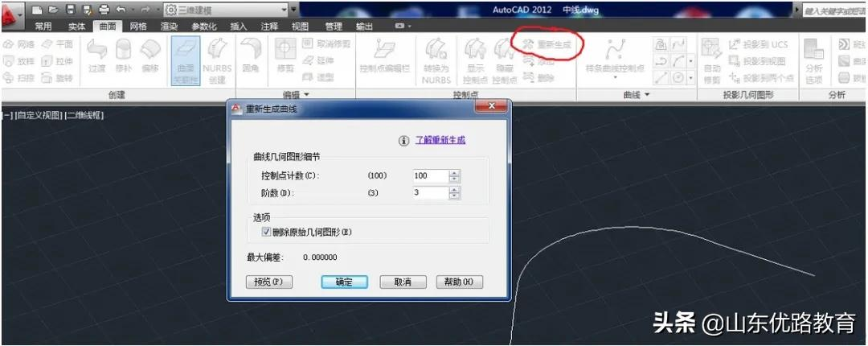
Task: Open the 了解重新生成 help link
Action: coord(440,140)
